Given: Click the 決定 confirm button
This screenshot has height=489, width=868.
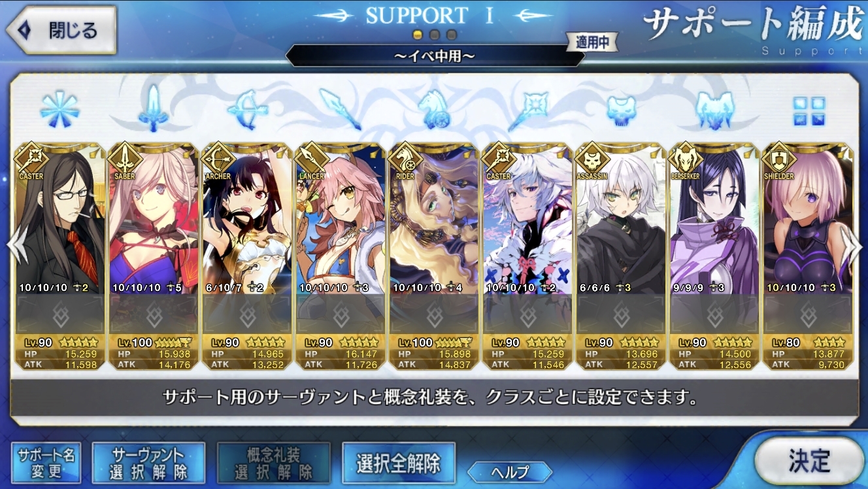Looking at the screenshot, I should tap(809, 461).
